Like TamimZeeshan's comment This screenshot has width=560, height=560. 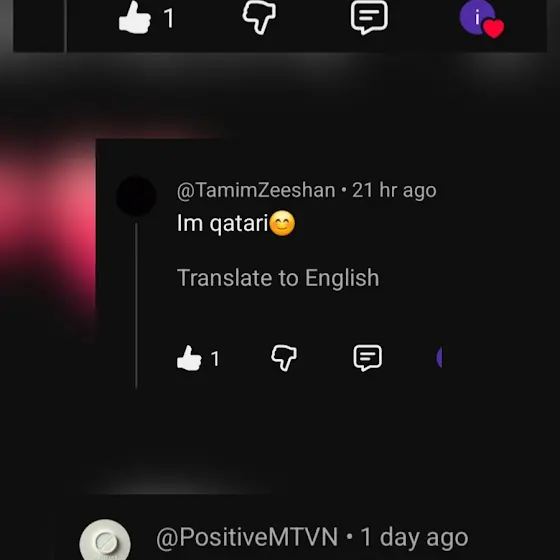point(189,358)
